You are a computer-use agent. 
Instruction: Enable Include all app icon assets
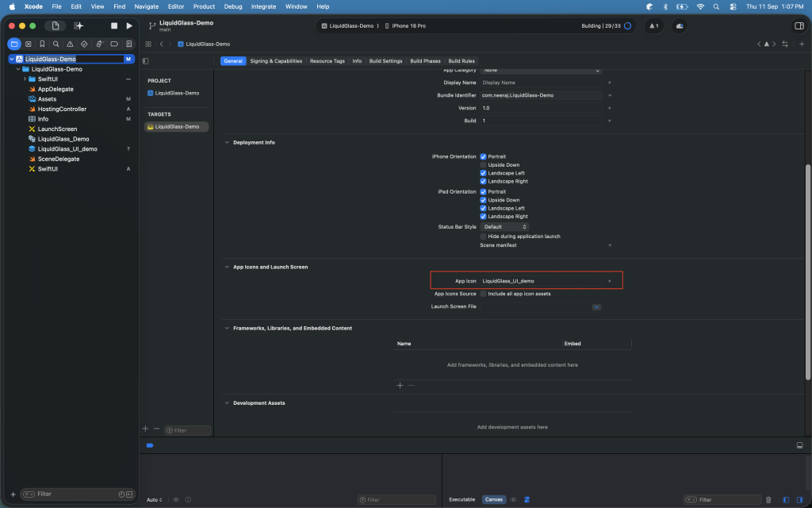coord(483,294)
